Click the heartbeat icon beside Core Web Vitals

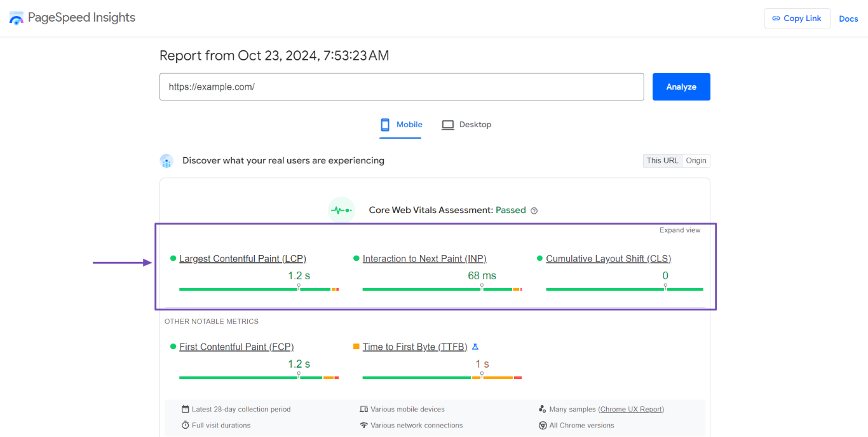[x=341, y=209]
